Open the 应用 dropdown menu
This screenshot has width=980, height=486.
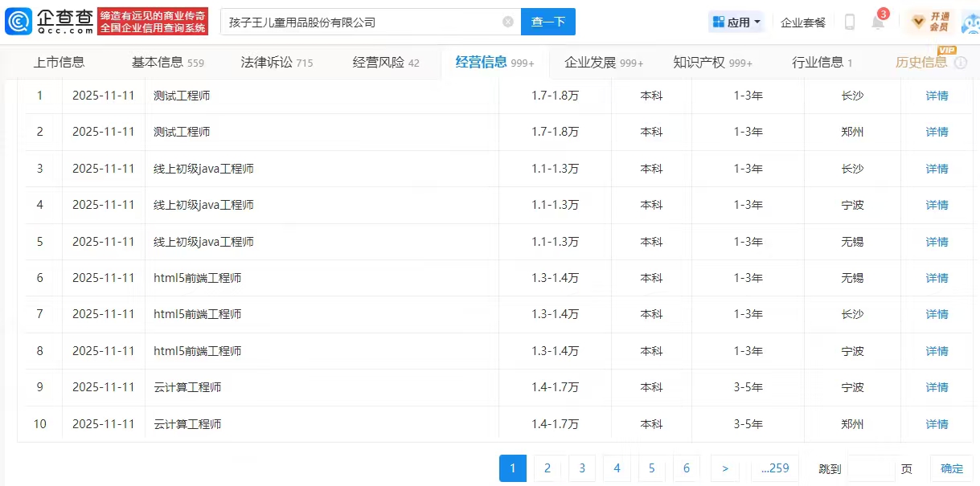point(736,22)
